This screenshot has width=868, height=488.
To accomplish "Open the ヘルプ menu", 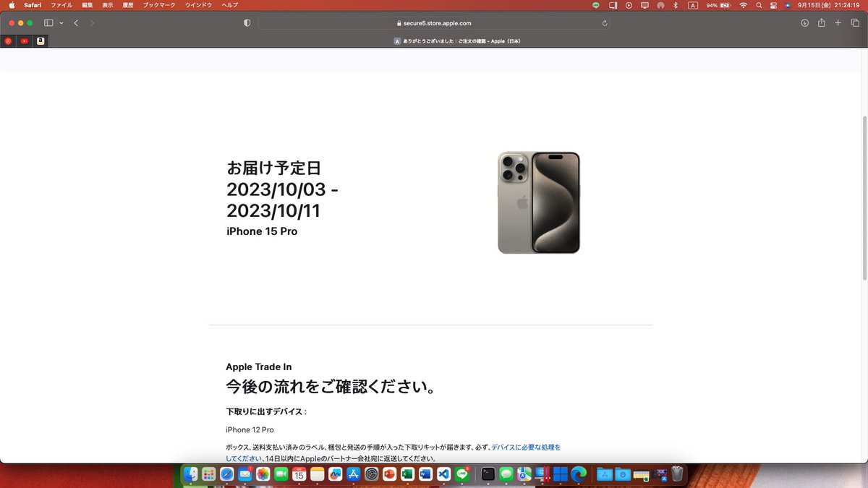I will (x=229, y=5).
